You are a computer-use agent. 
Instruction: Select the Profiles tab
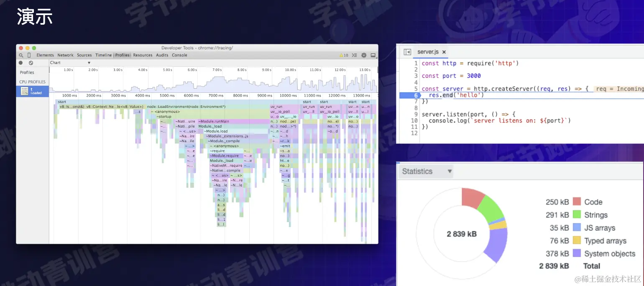(x=122, y=55)
